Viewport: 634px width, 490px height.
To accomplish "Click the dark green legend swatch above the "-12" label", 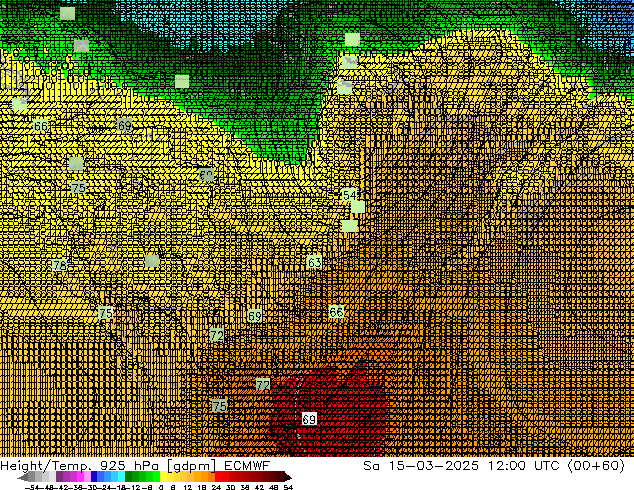I will tap(129, 477).
